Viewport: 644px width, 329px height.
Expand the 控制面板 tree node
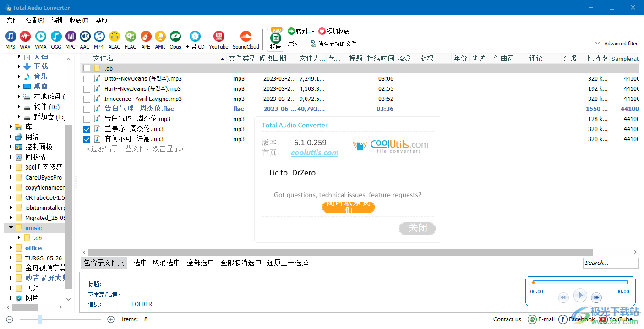pos(11,147)
